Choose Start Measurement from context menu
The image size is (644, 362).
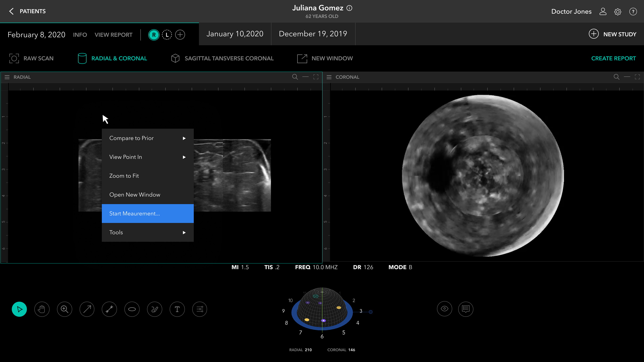click(148, 214)
